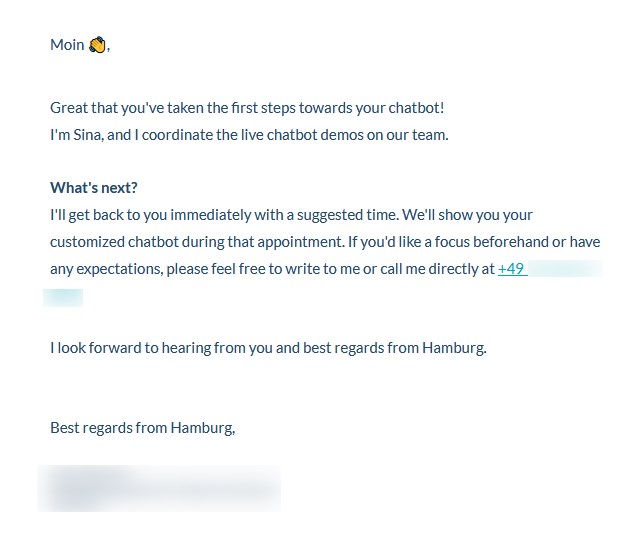Click the blurred number continuation below the paragraph
The height and width of the screenshot is (549, 644).
coord(63,297)
